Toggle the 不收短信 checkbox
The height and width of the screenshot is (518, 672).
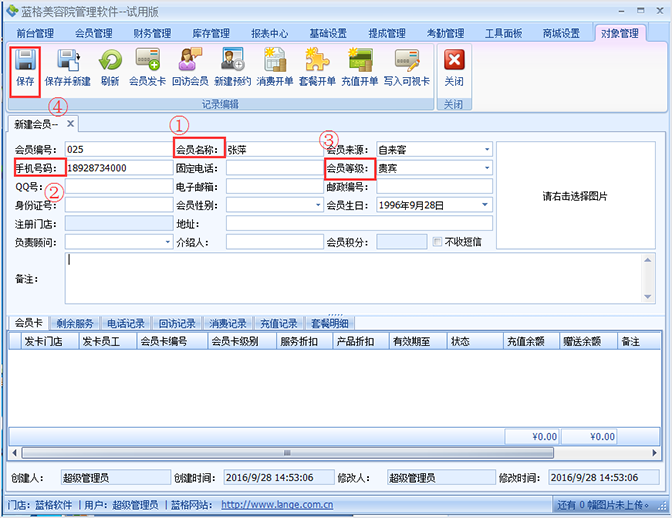pos(437,242)
